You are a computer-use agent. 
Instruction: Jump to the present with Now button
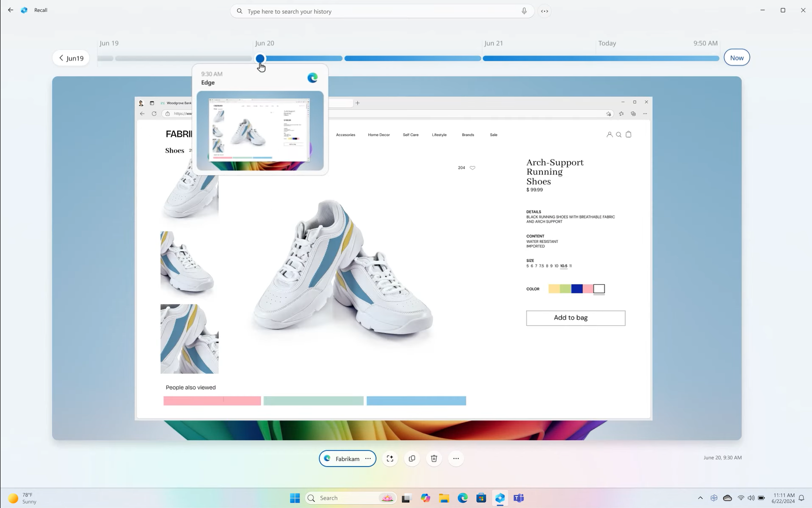736,58
